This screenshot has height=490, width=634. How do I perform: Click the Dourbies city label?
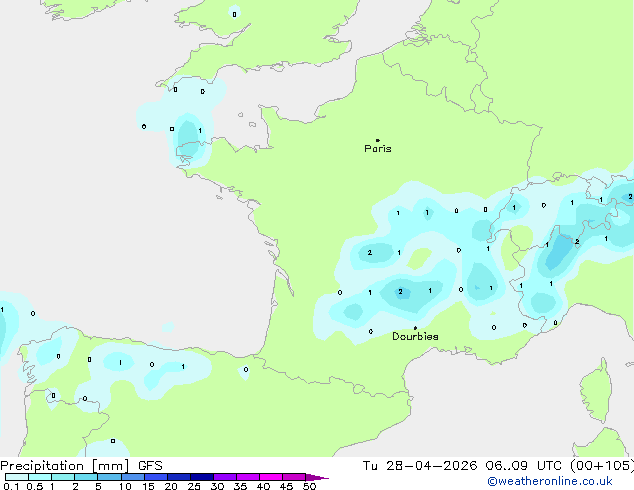(415, 336)
